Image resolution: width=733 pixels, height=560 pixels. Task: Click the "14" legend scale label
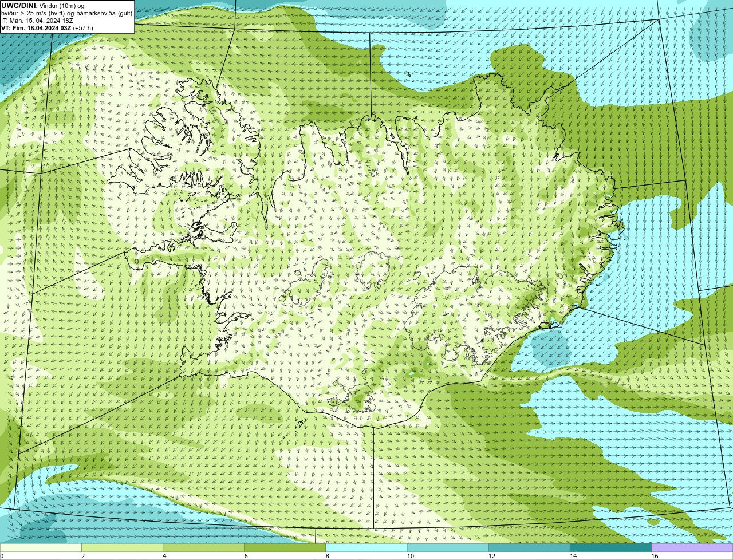573,556
